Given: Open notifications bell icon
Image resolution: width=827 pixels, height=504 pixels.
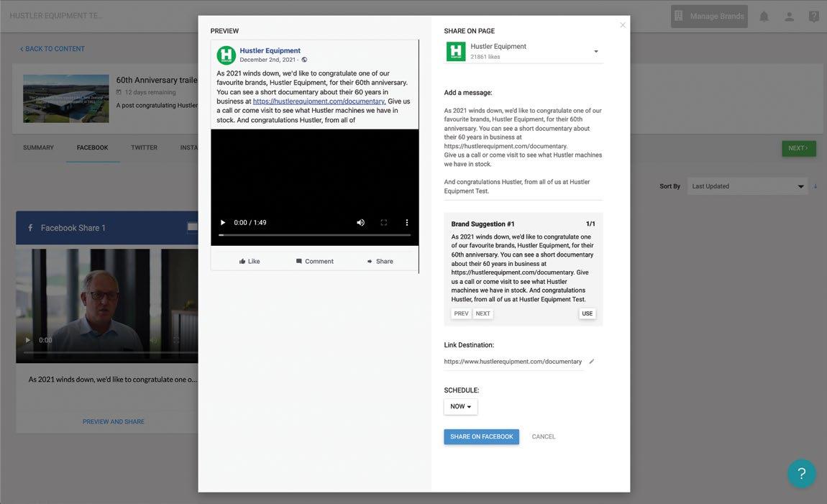Looking at the screenshot, I should (764, 17).
